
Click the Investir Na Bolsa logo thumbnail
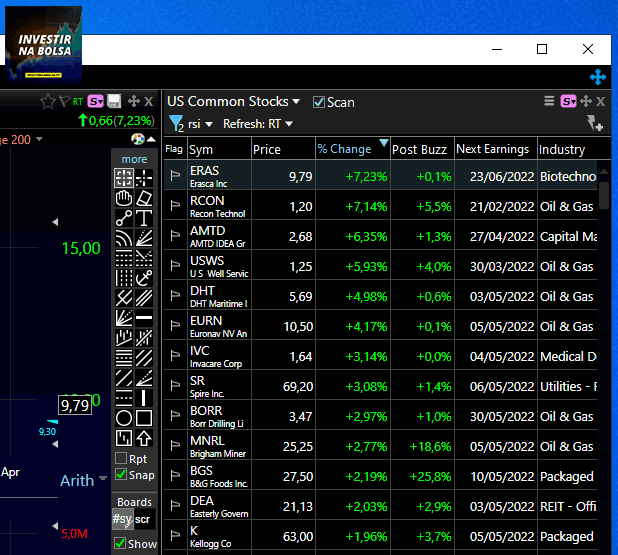pyautogui.click(x=43, y=44)
